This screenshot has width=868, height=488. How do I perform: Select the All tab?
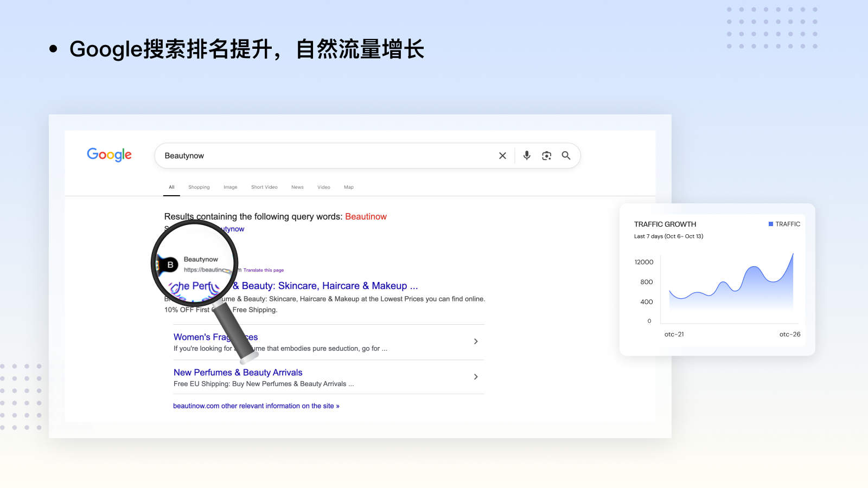tap(171, 187)
